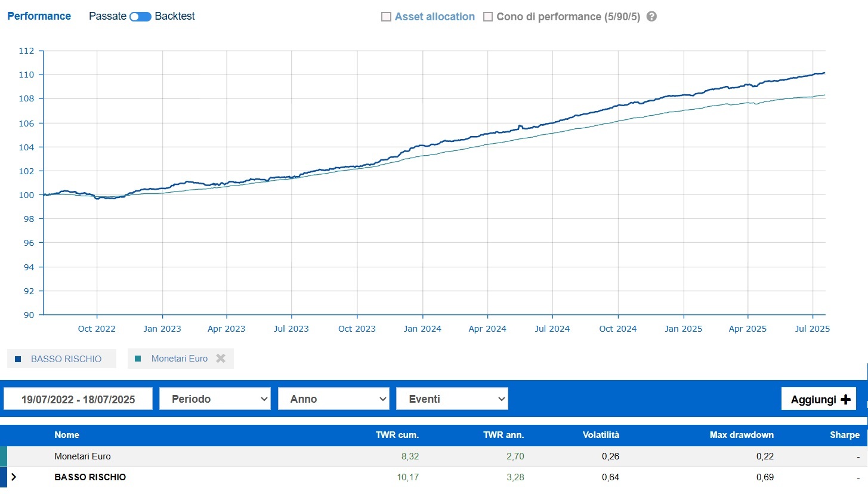Image resolution: width=868 pixels, height=494 pixels.
Task: Click the Volatilità column header
Action: tap(601, 435)
